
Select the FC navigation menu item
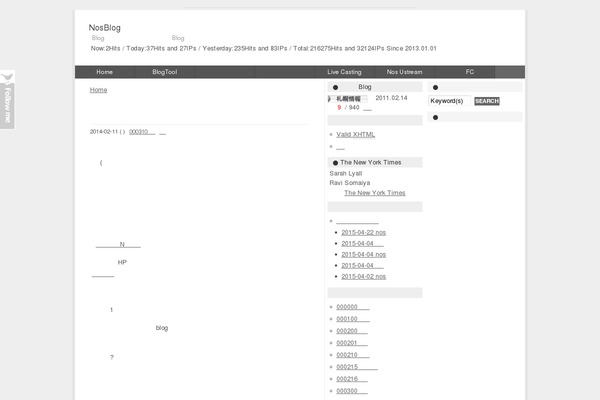(470, 72)
